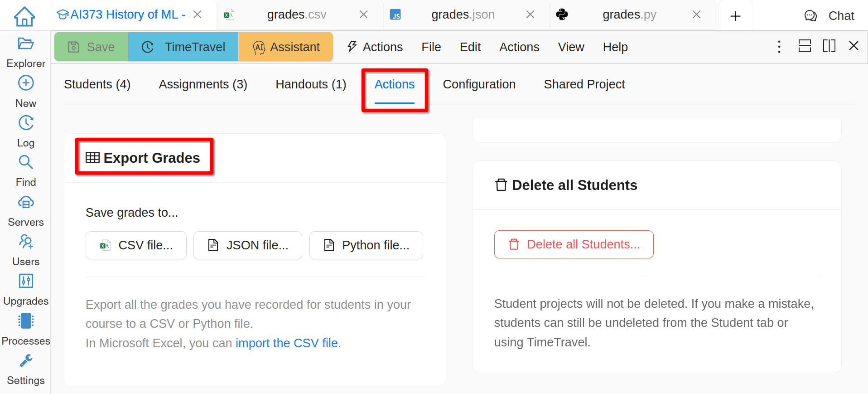This screenshot has width=868, height=394.
Task: Open the Processes chip icon
Action: pyautogui.click(x=25, y=321)
